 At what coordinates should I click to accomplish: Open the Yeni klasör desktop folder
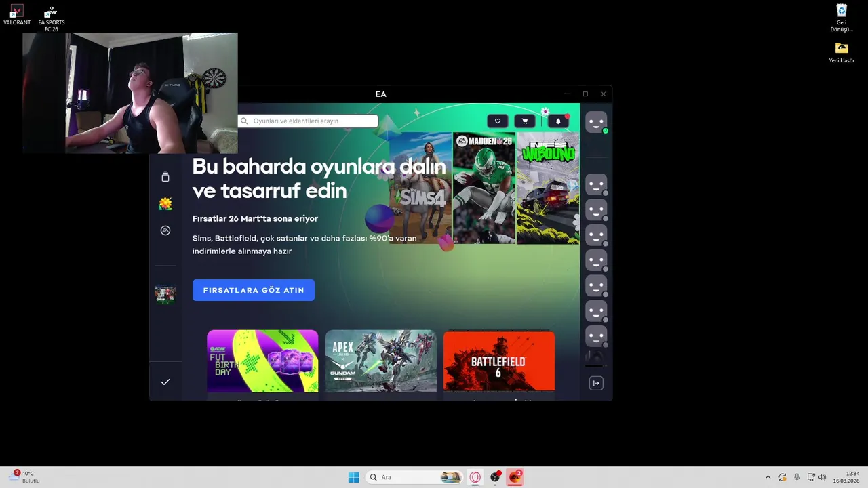point(842,53)
